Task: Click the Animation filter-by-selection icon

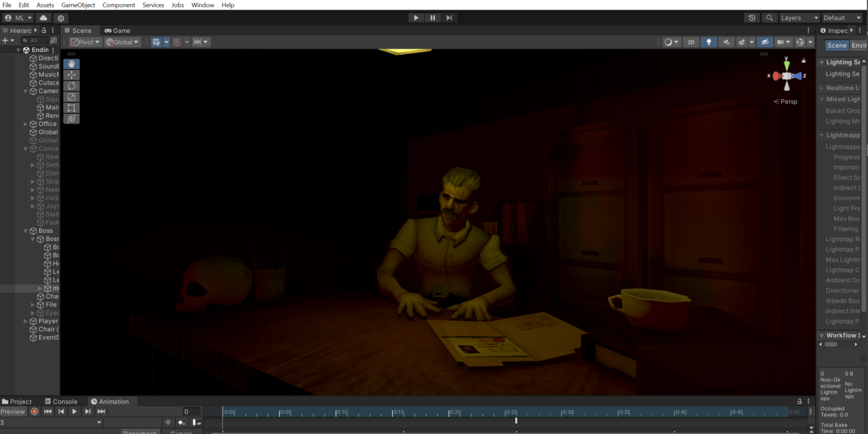Action: click(x=168, y=422)
